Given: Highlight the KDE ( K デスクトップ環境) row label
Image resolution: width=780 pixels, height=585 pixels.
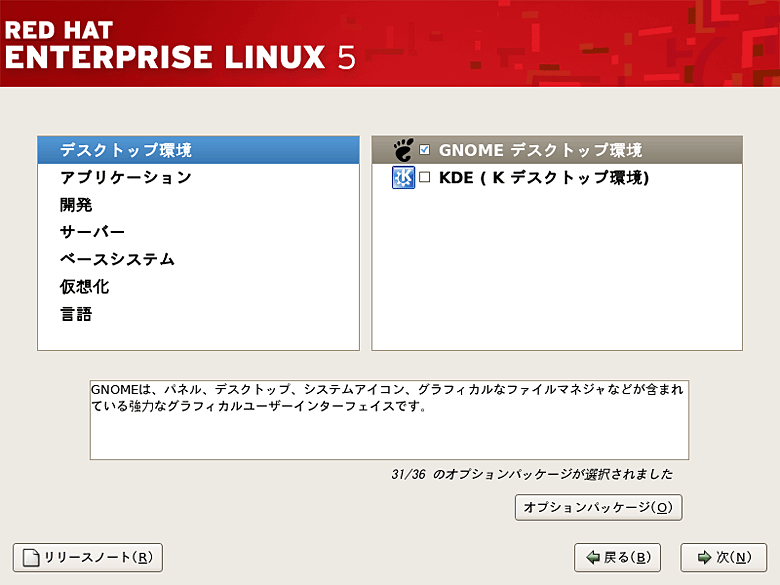Looking at the screenshot, I should 544,178.
